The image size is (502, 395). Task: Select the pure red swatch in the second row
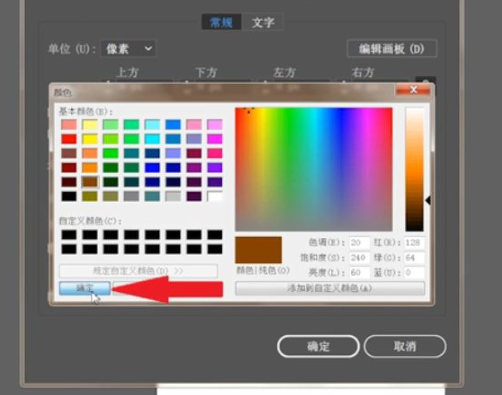(69, 139)
